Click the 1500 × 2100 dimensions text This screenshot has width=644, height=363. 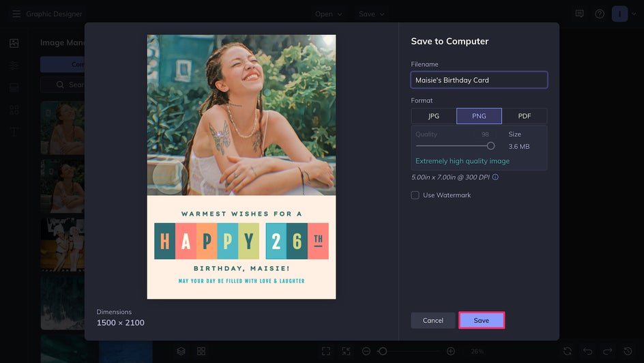coord(120,323)
